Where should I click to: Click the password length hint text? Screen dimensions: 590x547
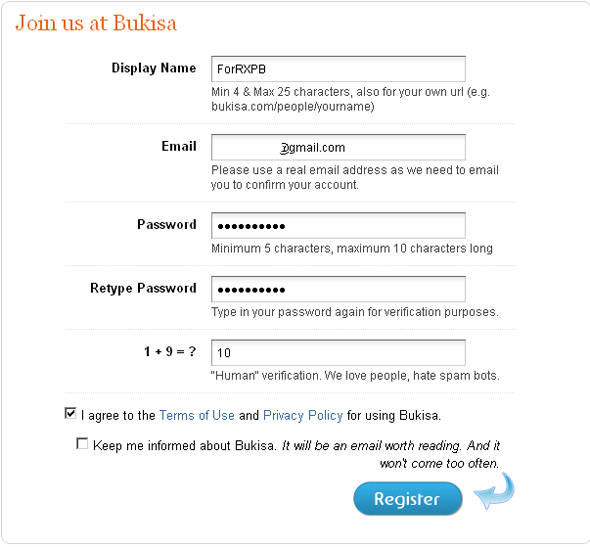tap(352, 248)
